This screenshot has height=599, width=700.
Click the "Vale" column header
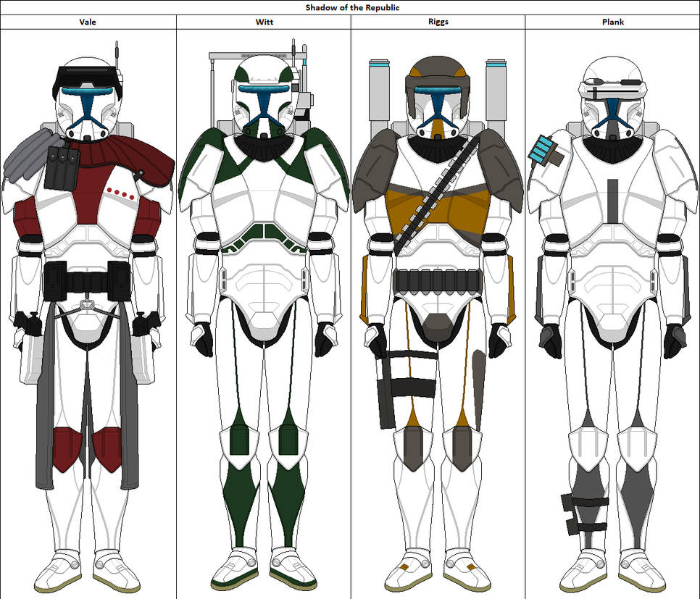point(88,22)
